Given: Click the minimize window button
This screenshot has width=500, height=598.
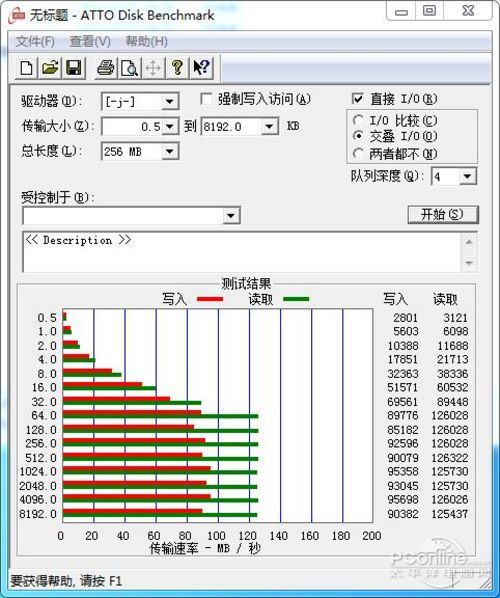Looking at the screenshot, I should point(401,11).
